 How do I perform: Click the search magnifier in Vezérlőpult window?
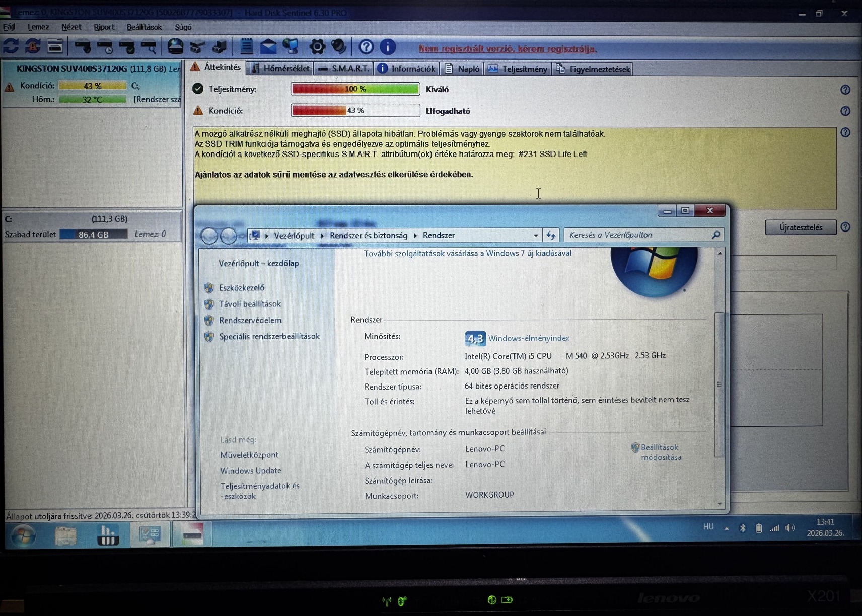(x=715, y=235)
